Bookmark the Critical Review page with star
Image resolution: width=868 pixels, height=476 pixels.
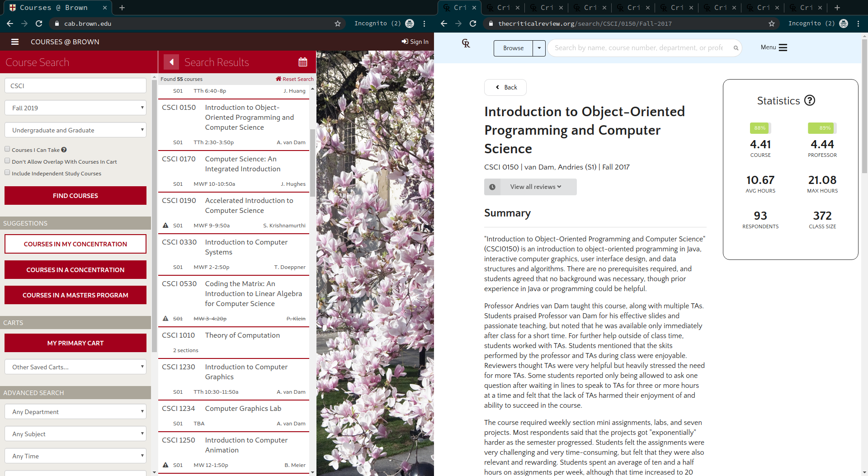pos(772,24)
